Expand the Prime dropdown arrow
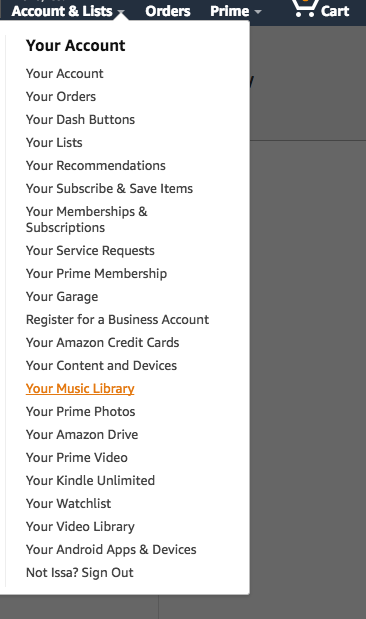Screen dimensions: 366x619 click(258, 12)
